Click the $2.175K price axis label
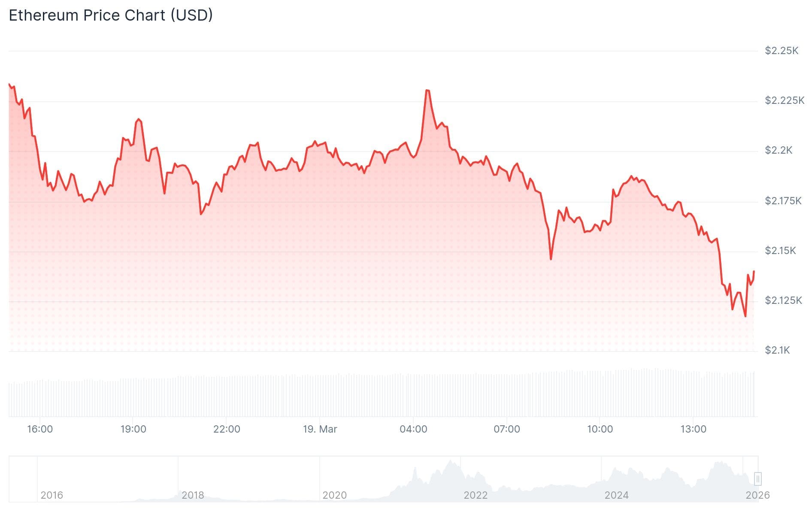 click(783, 201)
